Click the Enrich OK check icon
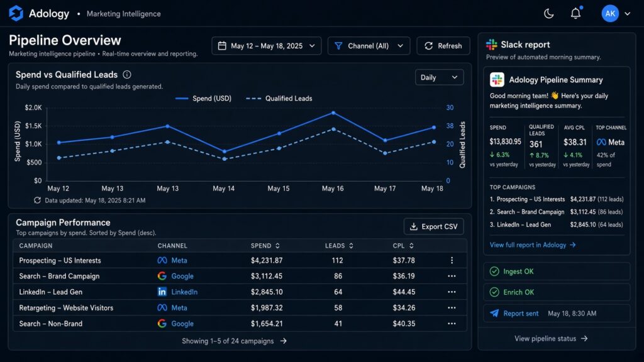 tap(494, 292)
